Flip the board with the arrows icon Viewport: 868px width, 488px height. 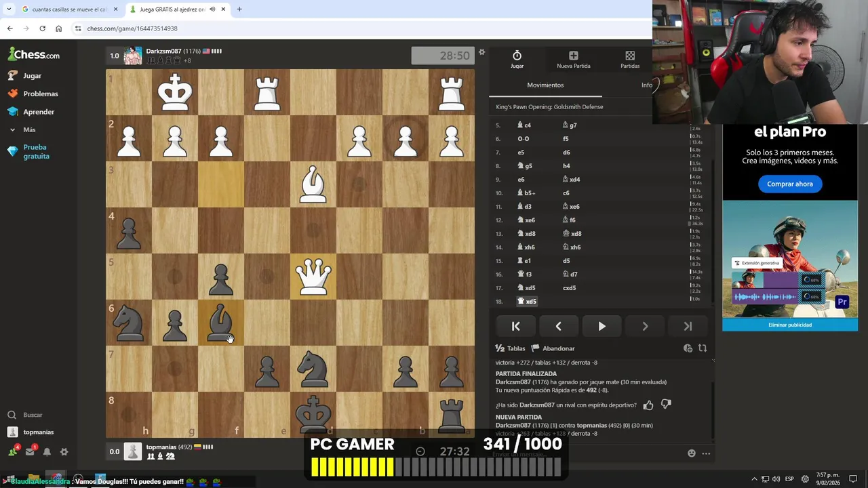tap(703, 348)
